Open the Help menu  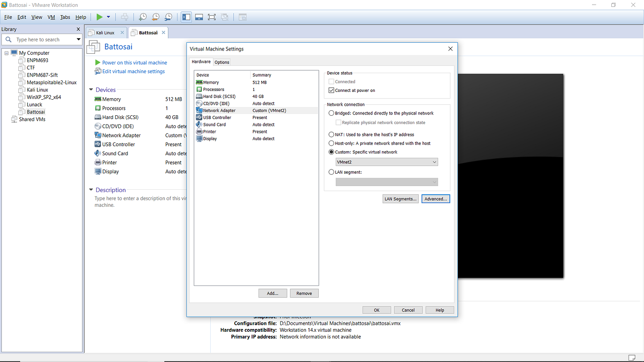point(80,17)
